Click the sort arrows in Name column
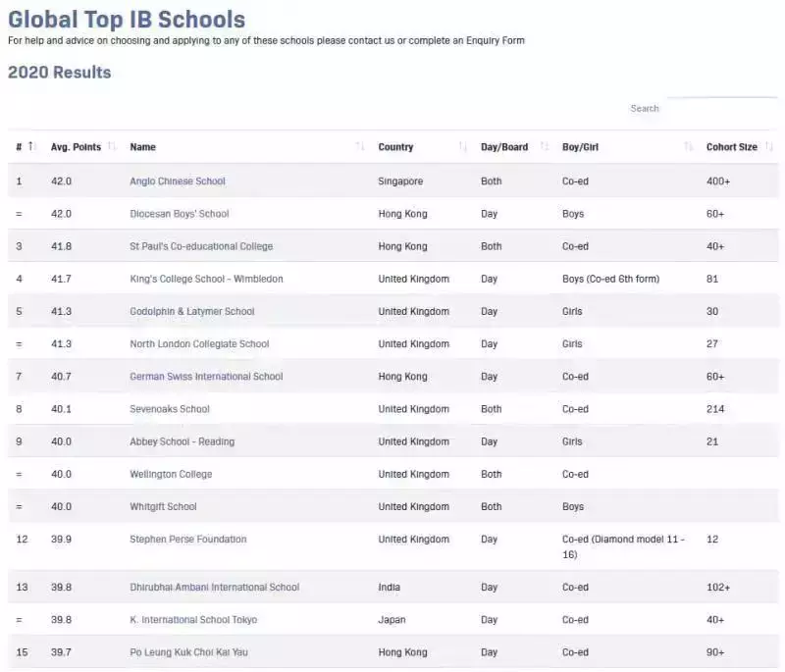The width and height of the screenshot is (785, 672). pyautogui.click(x=360, y=147)
